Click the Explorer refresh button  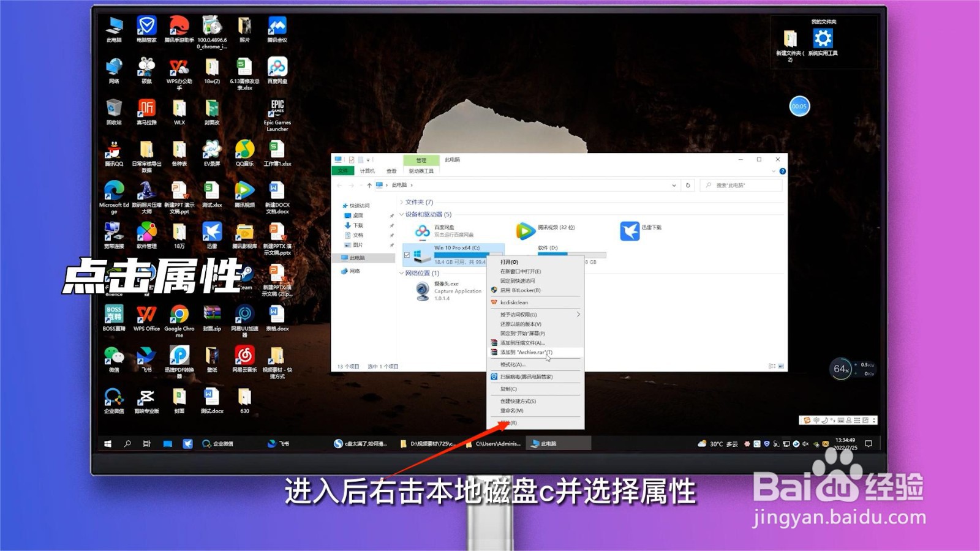pyautogui.click(x=688, y=185)
